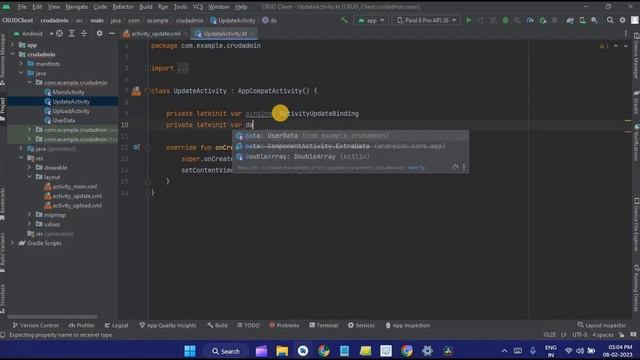Collapse the crudadmin module node
640x360 pixels.
13,54
